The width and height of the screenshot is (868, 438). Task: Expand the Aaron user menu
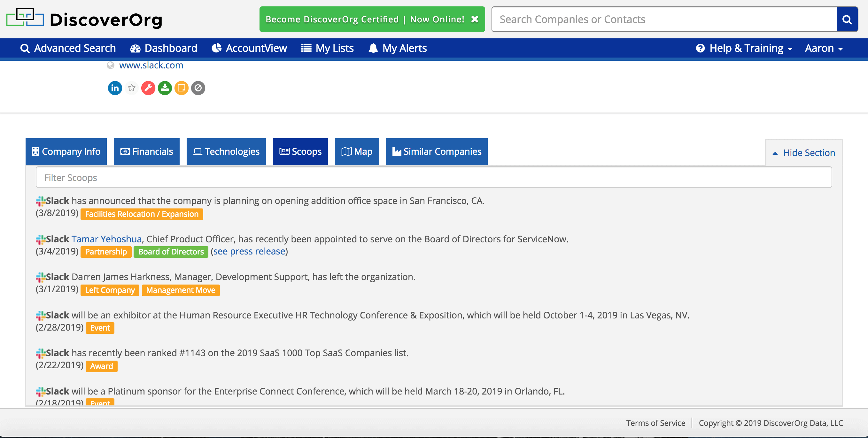[824, 48]
